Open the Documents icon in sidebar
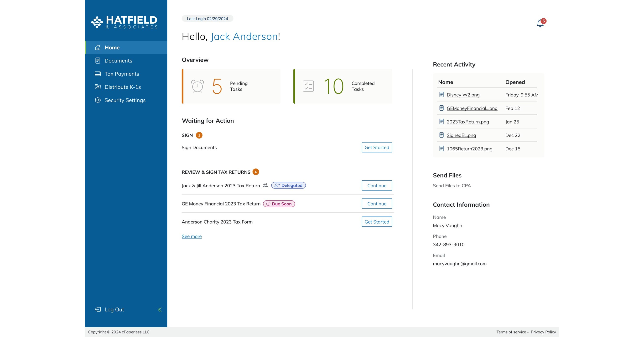This screenshot has width=644, height=337. click(x=98, y=61)
